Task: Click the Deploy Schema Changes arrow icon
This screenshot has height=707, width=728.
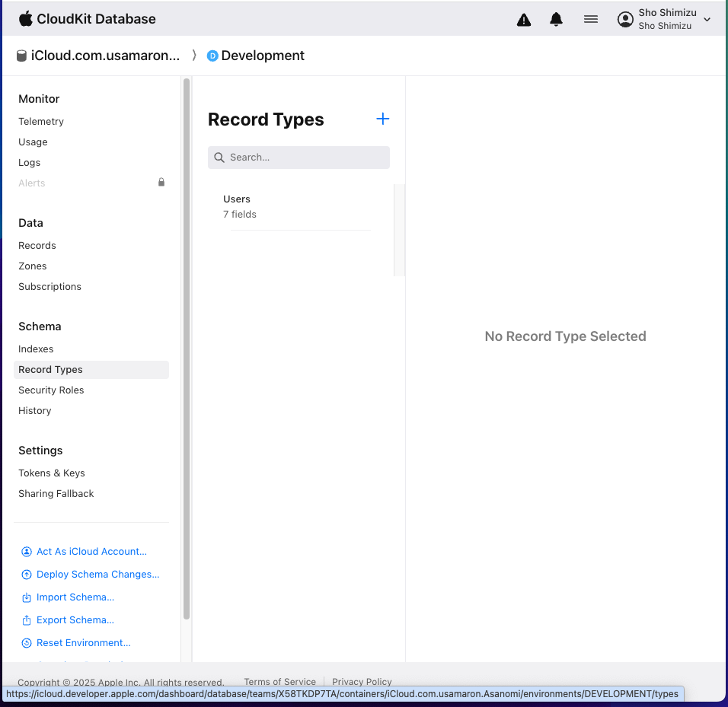Action: coord(27,575)
